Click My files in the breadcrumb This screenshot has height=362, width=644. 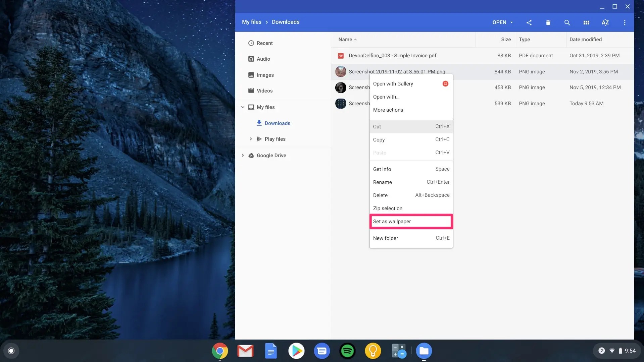click(252, 22)
